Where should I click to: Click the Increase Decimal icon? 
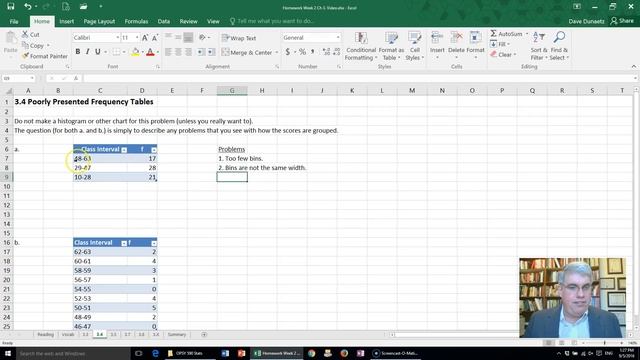pyautogui.click(x=326, y=52)
